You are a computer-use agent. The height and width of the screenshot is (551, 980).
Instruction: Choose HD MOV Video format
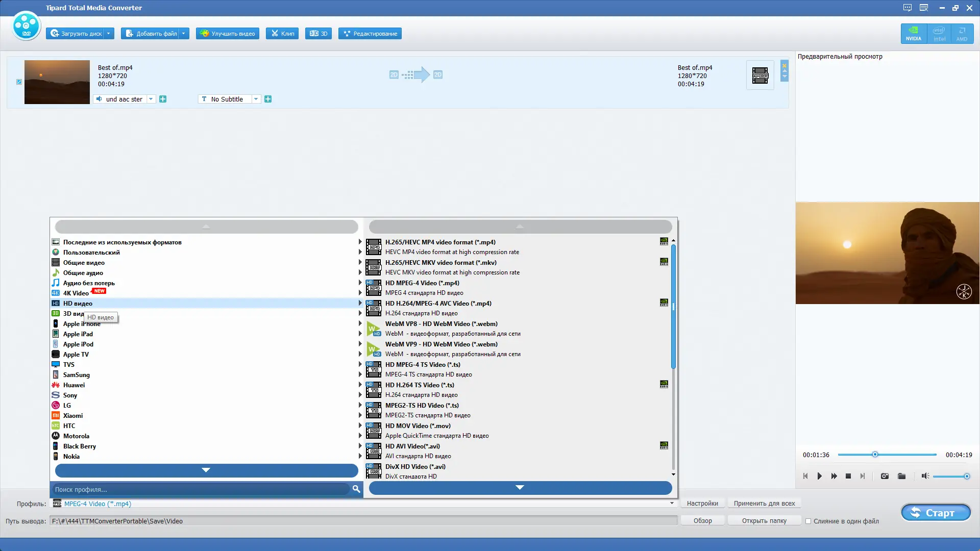click(418, 425)
